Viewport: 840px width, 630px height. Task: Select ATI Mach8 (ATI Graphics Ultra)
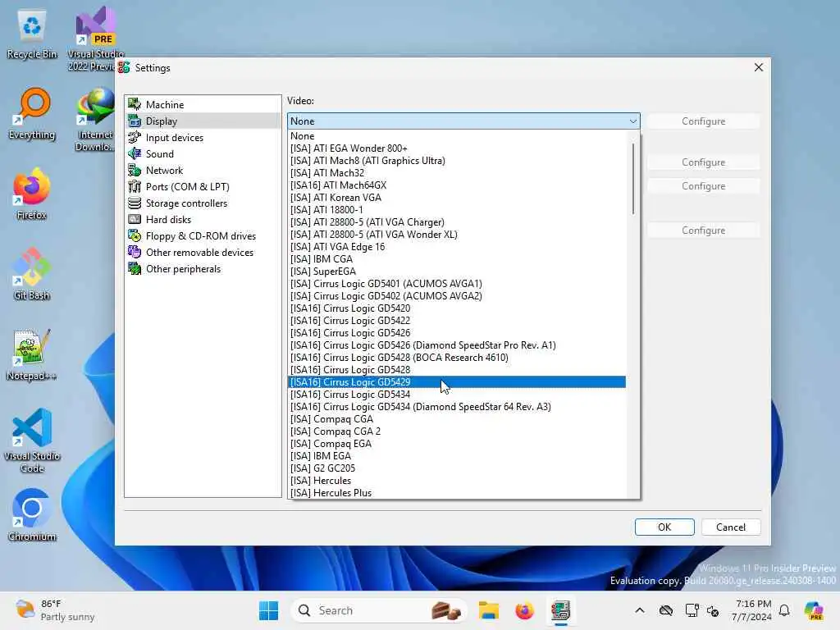pyautogui.click(x=457, y=161)
